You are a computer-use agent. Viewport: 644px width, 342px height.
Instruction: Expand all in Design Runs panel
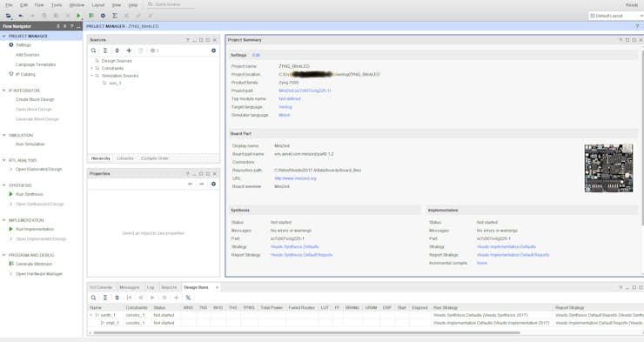[x=117, y=298]
